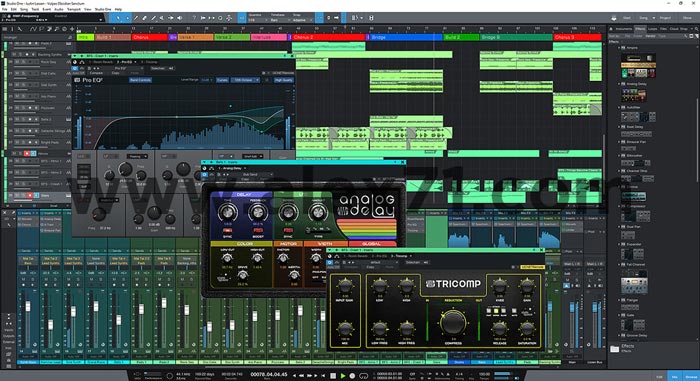Open the Song menu

[x=24, y=9]
